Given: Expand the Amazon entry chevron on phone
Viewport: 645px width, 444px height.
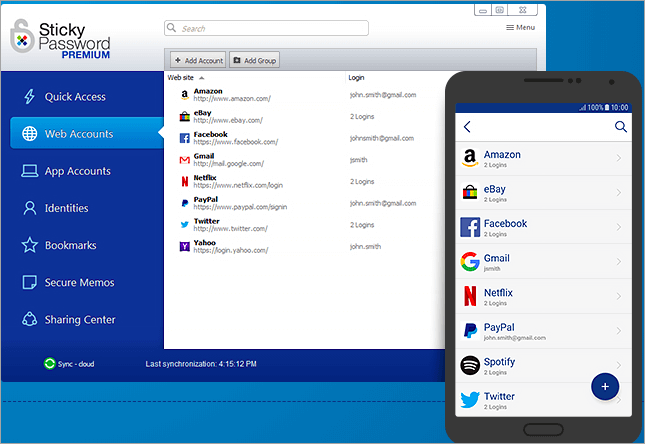Looking at the screenshot, I should click(x=619, y=158).
